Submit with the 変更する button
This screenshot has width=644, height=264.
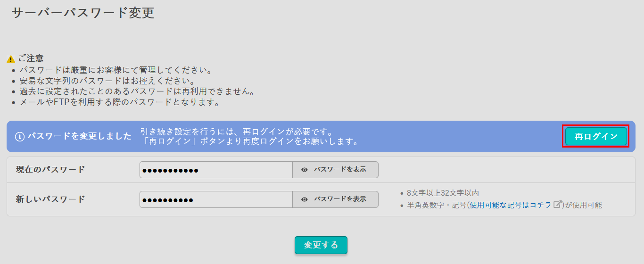pyautogui.click(x=321, y=245)
